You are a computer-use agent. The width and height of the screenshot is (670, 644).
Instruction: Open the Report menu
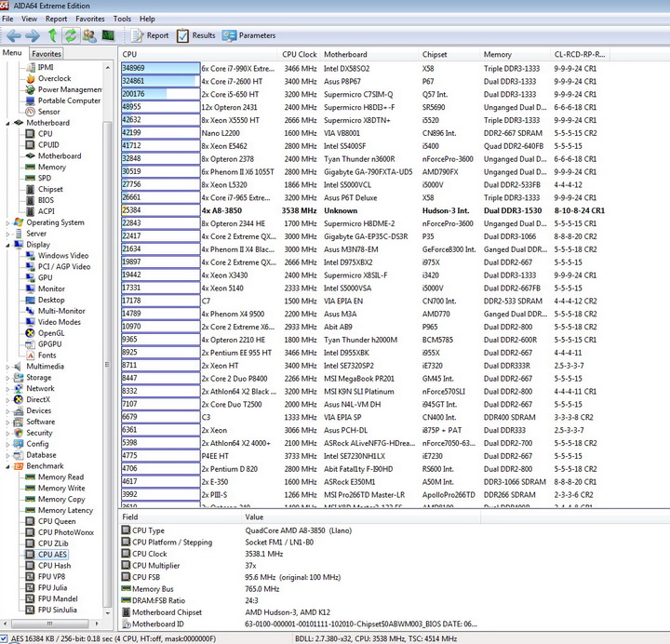point(56,19)
